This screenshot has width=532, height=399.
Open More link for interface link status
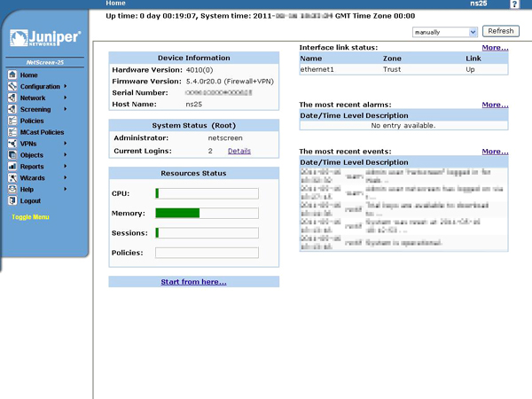pos(495,48)
